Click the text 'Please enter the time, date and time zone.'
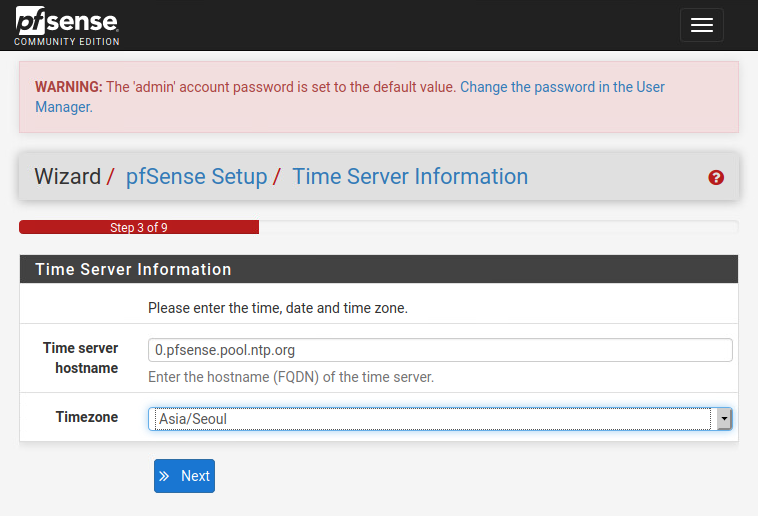The height and width of the screenshot is (516, 758). [x=278, y=308]
